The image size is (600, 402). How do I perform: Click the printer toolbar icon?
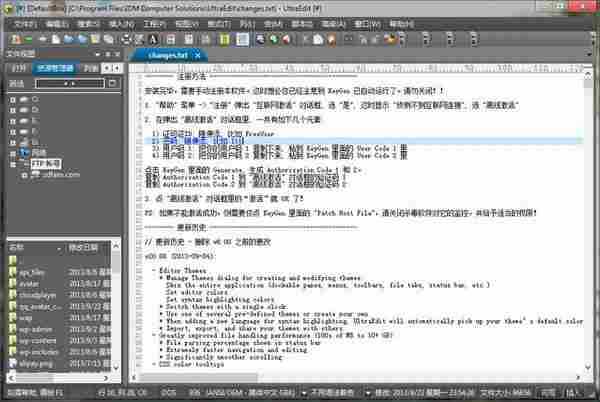[x=126, y=39]
